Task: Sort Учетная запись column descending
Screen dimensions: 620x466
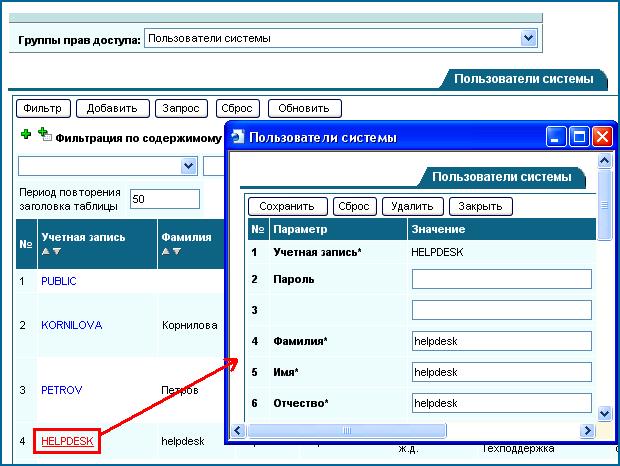Action: coord(57,251)
